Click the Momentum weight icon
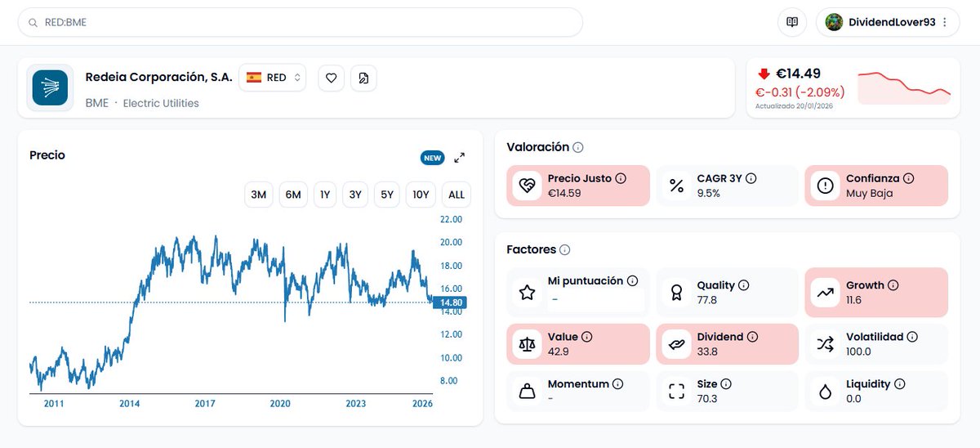980x448 pixels. (x=527, y=392)
